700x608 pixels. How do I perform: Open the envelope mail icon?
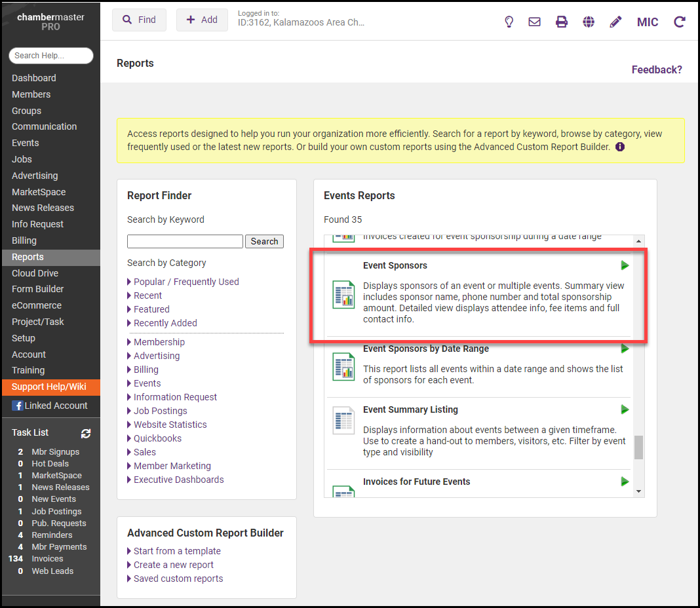(534, 22)
